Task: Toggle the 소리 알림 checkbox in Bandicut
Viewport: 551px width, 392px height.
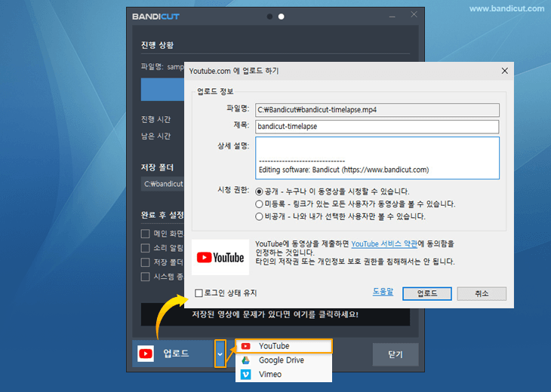Action: point(145,248)
